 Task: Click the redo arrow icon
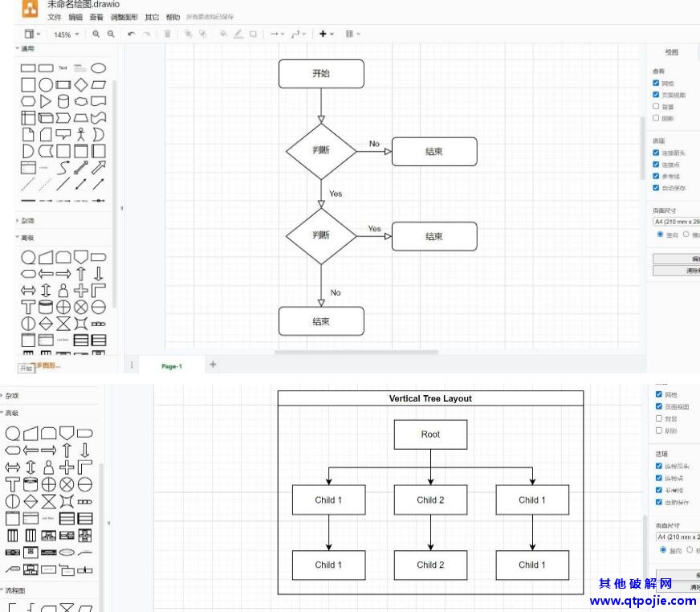click(x=146, y=34)
